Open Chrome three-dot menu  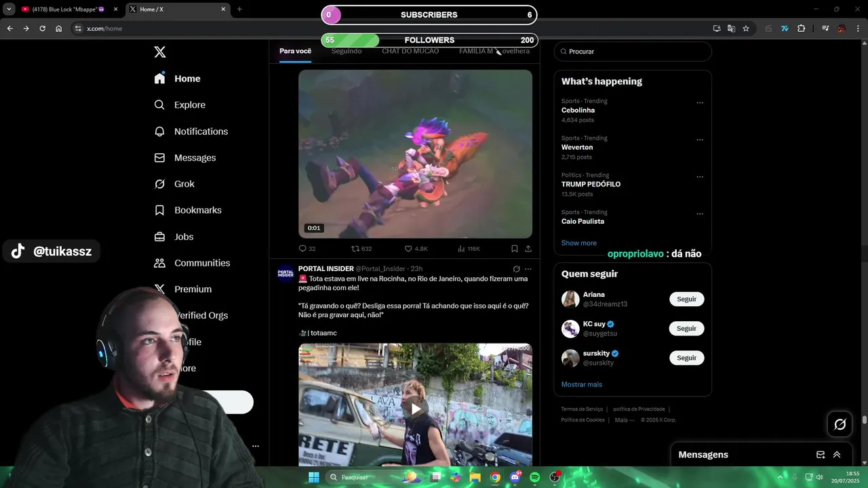pyautogui.click(x=858, y=28)
